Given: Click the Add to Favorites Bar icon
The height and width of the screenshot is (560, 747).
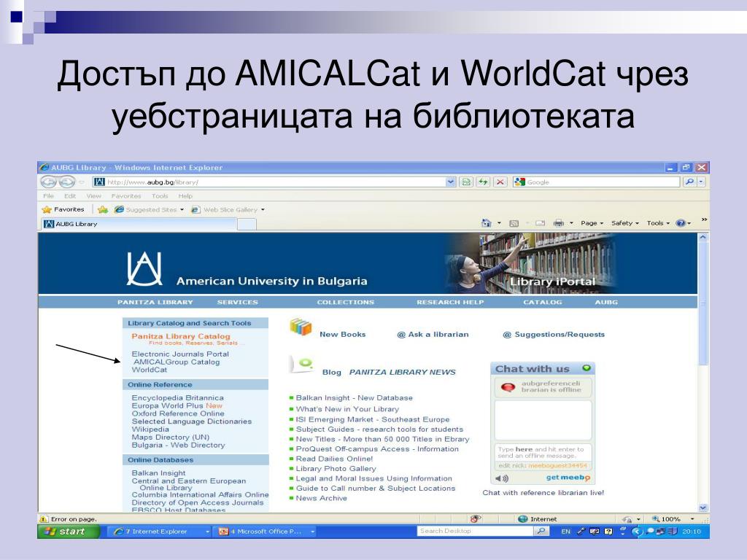Looking at the screenshot, I should (102, 209).
